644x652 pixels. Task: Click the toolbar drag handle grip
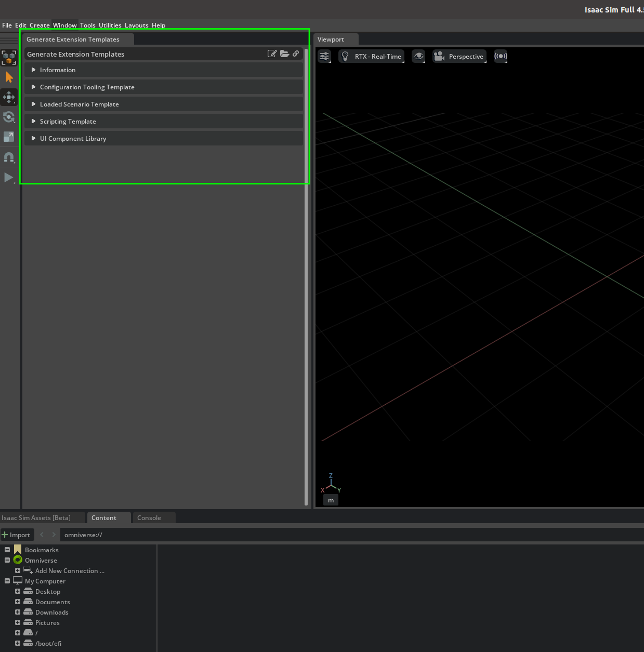pos(9,40)
